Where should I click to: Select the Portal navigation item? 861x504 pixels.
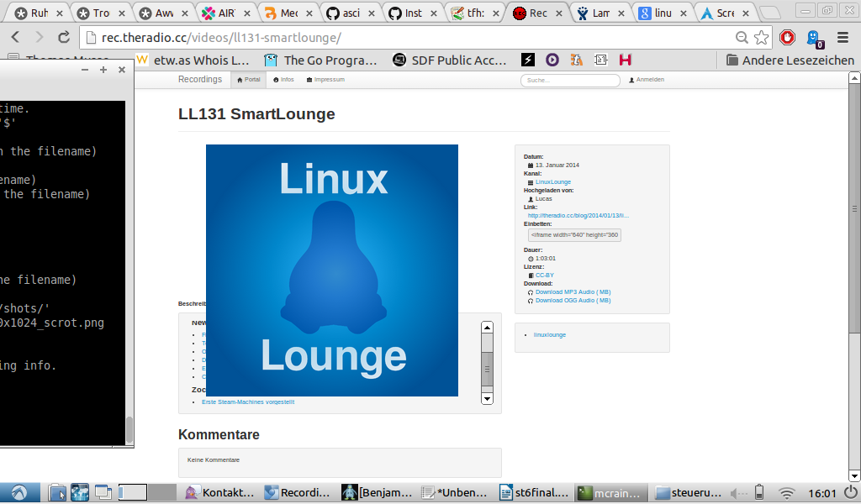249,80
